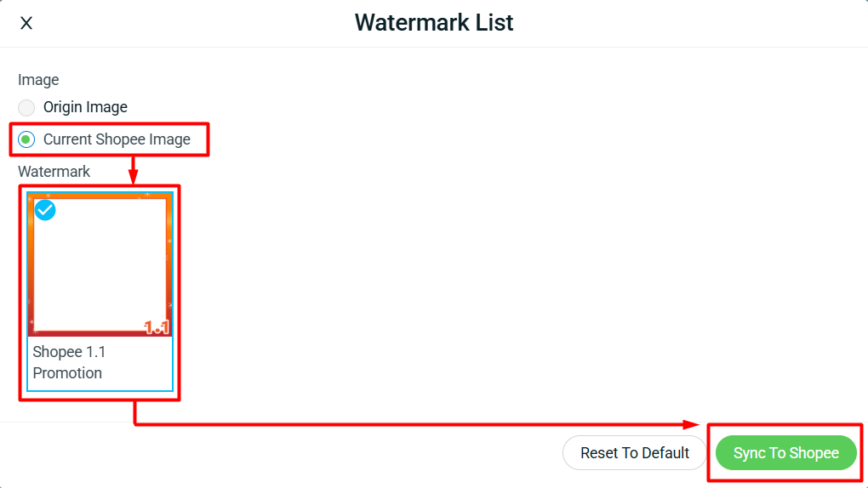Choose the Shopee 1.1 Promotion watermark thumbnail
This screenshot has height=488, width=868.
100,264
